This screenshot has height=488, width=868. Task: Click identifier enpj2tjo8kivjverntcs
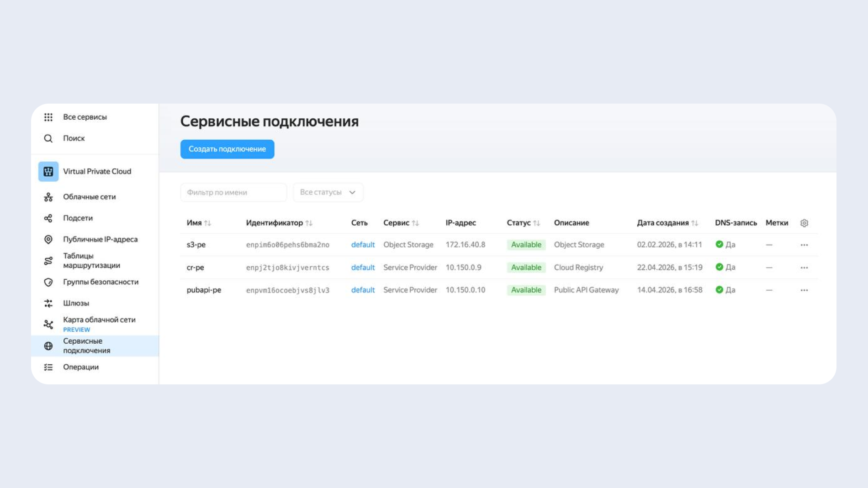point(288,268)
